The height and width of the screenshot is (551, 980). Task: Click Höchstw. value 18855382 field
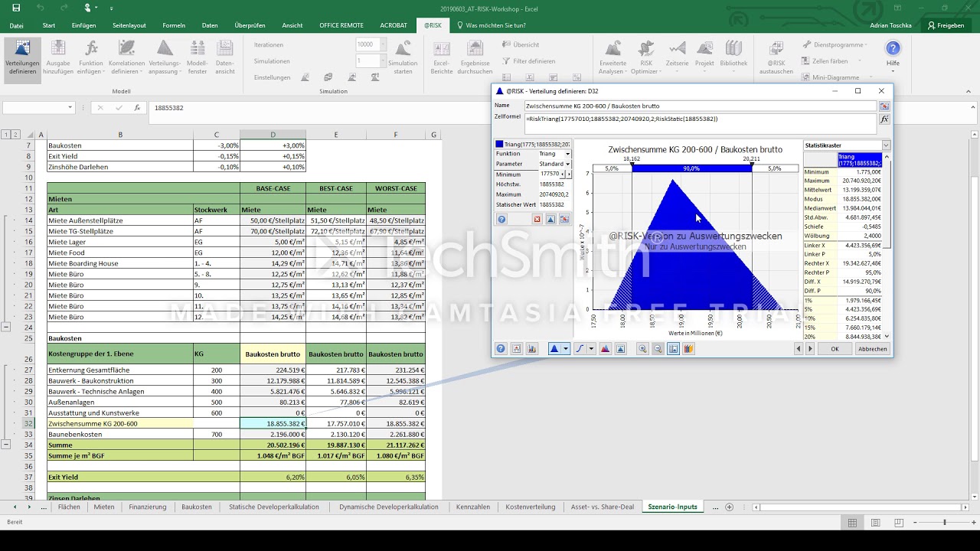point(554,184)
